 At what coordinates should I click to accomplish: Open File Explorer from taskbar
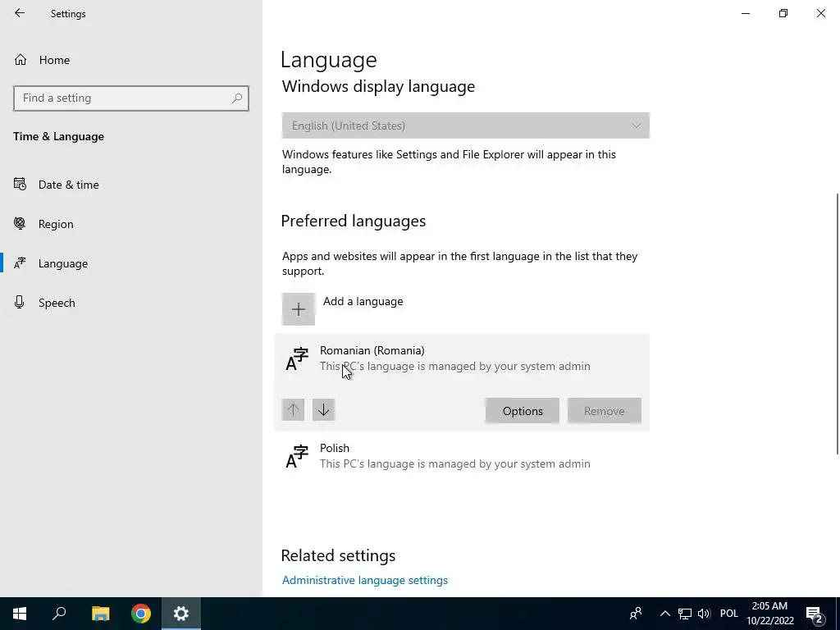click(x=100, y=614)
